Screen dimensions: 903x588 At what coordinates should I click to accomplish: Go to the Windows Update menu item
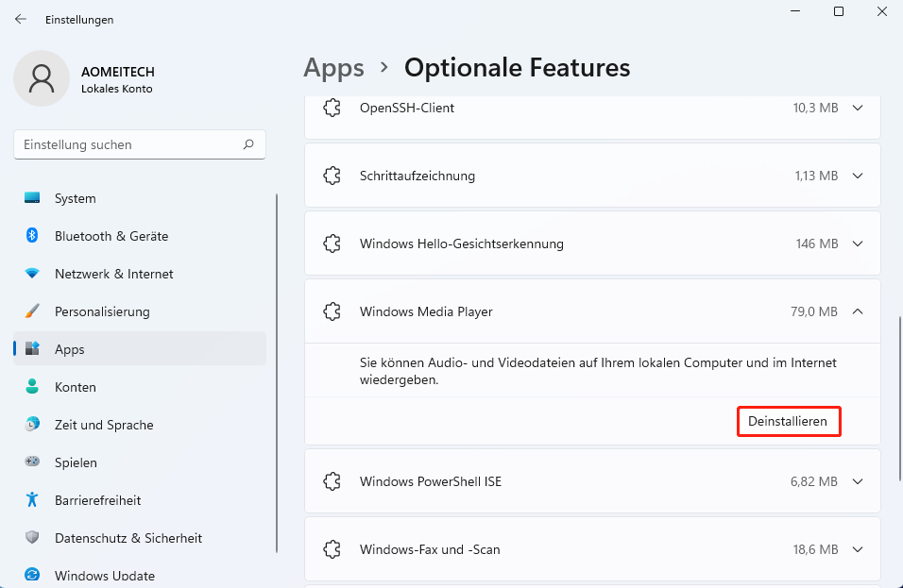click(104, 575)
